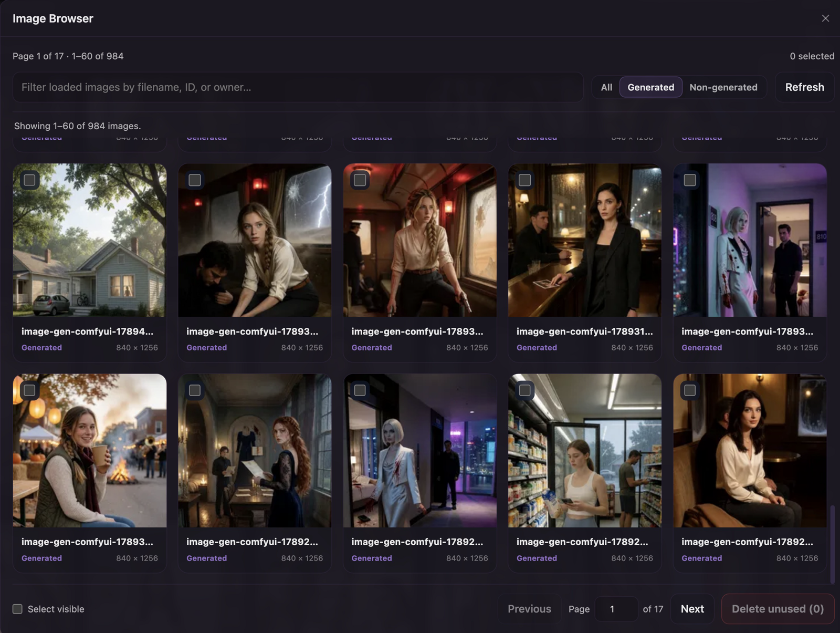840x633 pixels.
Task: Open the red-haired woman in gothic room thumbnail
Action: point(255,451)
